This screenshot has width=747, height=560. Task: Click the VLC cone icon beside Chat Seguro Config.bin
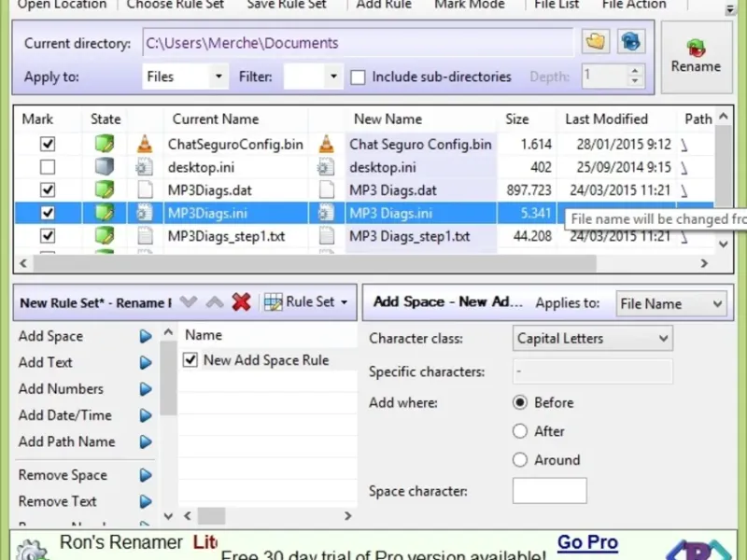point(326,144)
